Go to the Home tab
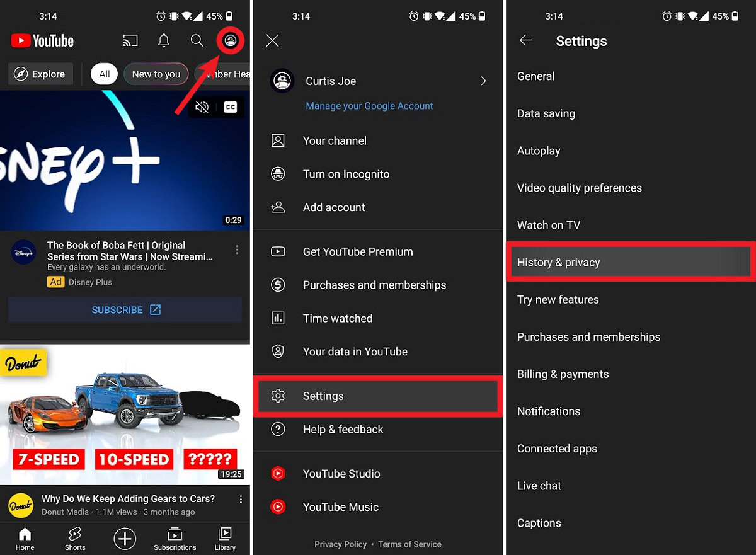The width and height of the screenshot is (756, 555). (x=25, y=539)
